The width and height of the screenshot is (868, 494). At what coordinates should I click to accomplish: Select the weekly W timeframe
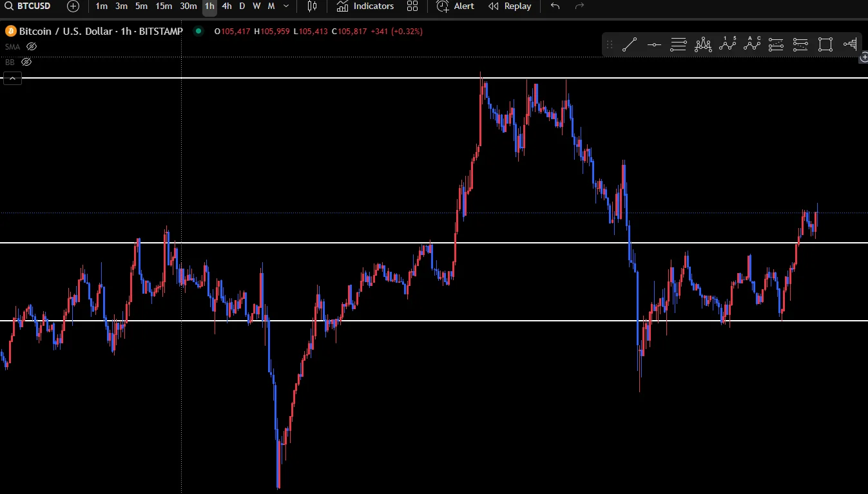point(256,6)
